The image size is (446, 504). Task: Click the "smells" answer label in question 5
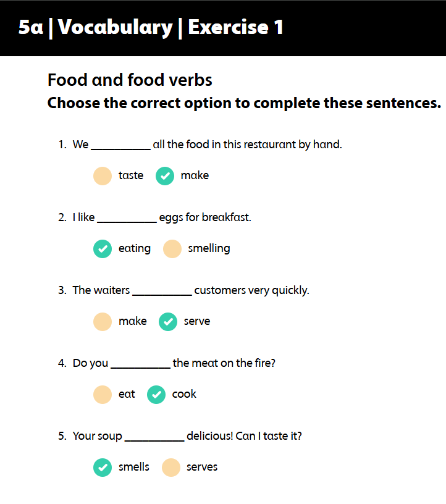[133, 467]
